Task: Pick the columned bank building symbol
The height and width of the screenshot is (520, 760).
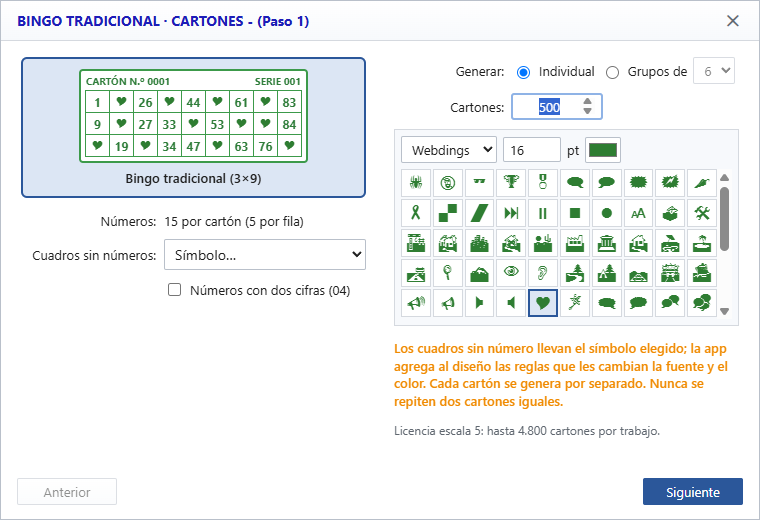Action: point(606,243)
